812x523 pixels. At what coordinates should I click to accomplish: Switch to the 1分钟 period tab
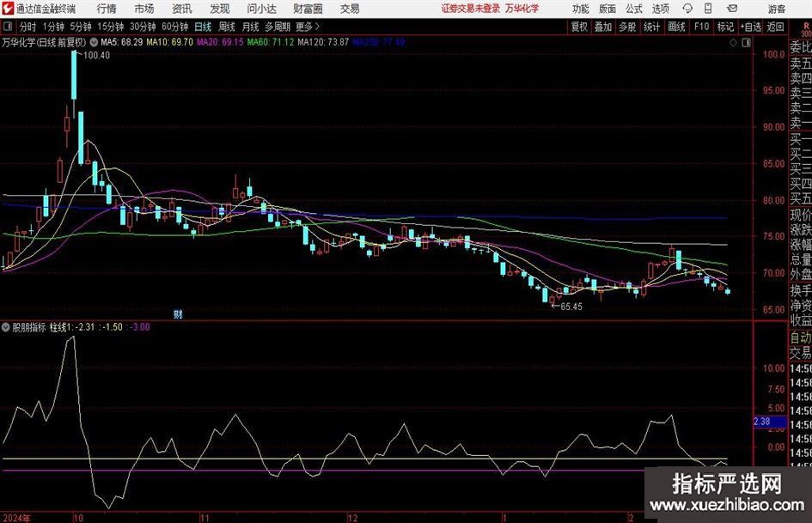point(52,27)
